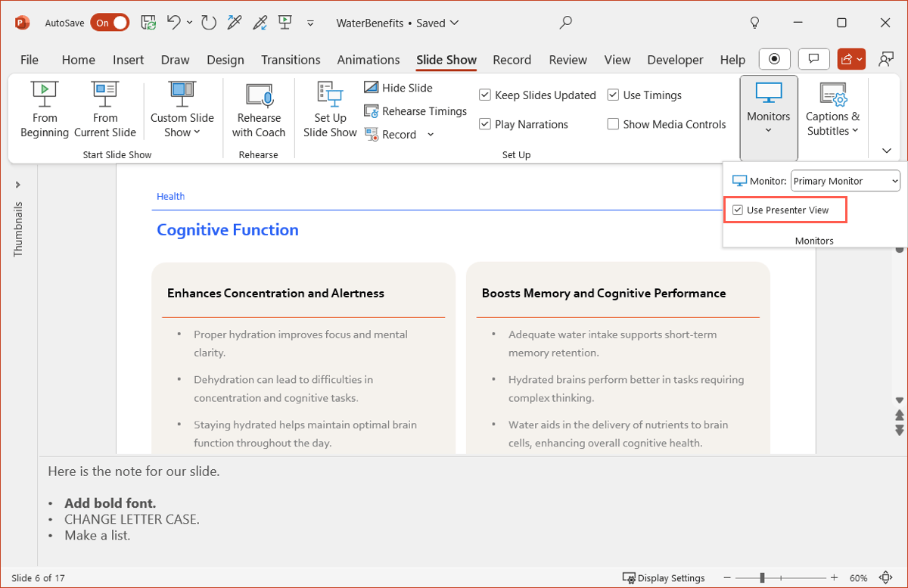Click the 60% zoom level

pos(858,578)
